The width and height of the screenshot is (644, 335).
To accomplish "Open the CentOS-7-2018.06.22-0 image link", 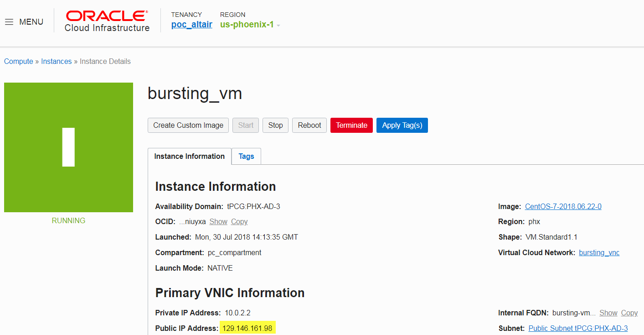I will tap(563, 206).
